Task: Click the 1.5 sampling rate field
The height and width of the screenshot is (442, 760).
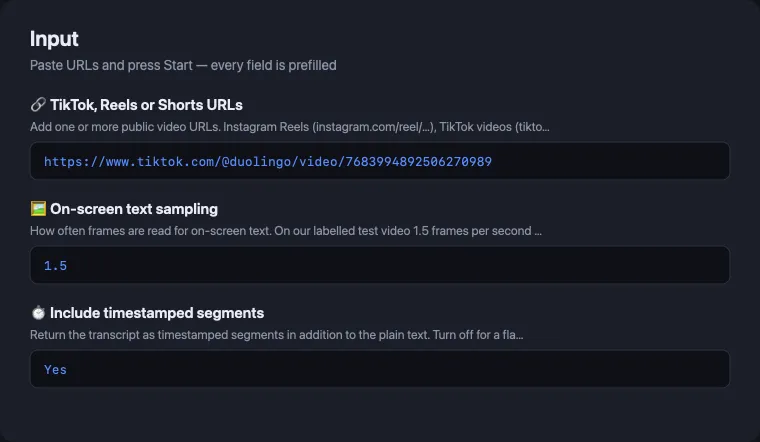Action: (x=380, y=265)
